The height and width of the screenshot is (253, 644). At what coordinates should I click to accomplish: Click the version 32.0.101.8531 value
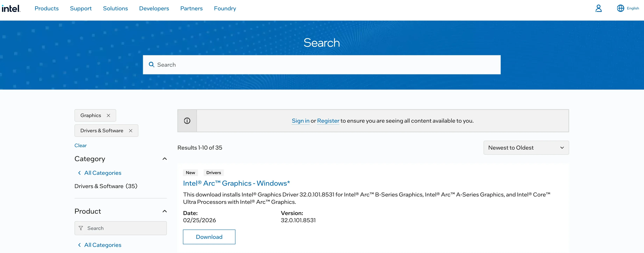pos(298,220)
